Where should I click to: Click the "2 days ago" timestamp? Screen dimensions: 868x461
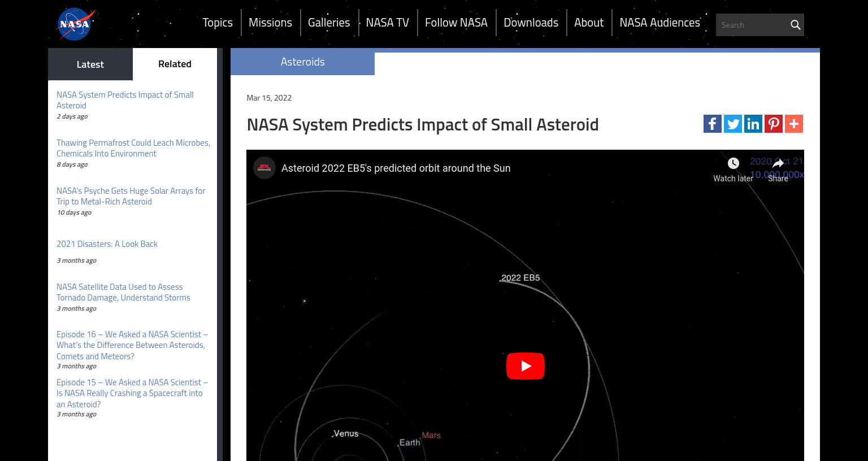(72, 116)
